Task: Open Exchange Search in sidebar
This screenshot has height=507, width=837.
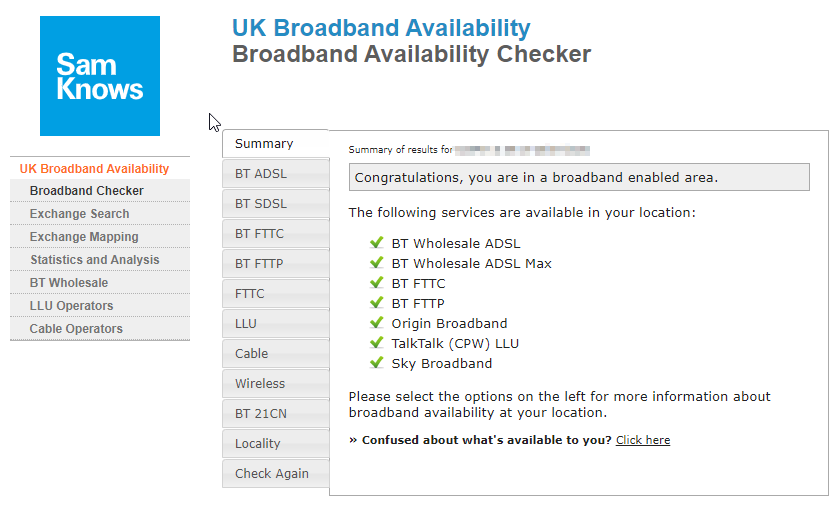Action: coord(80,214)
